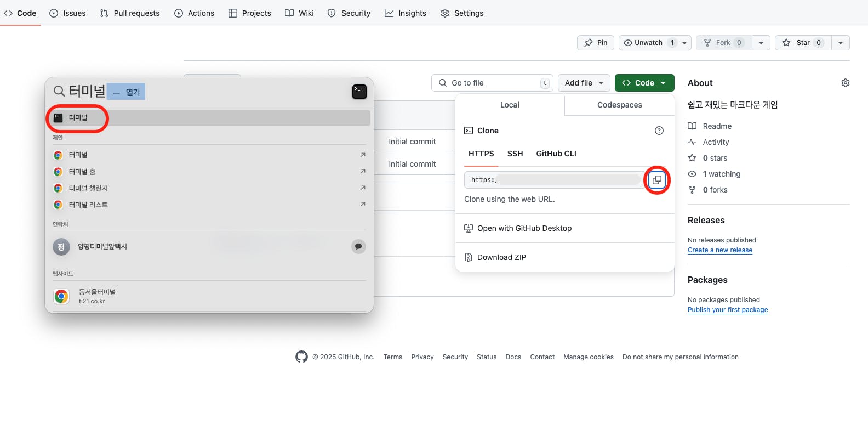Open the footer Terms link
868x441 pixels.
click(393, 357)
